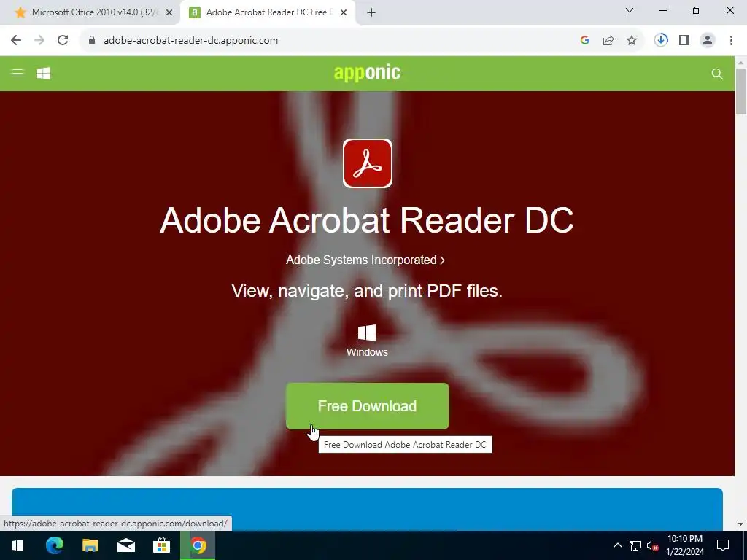Launch Microsoft Edge from taskbar
Image resolution: width=747 pixels, height=560 pixels.
tap(55, 545)
